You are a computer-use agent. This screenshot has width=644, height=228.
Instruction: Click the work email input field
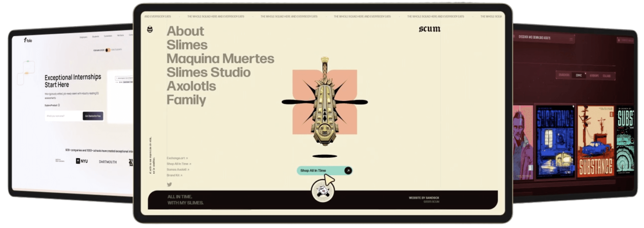(64, 116)
